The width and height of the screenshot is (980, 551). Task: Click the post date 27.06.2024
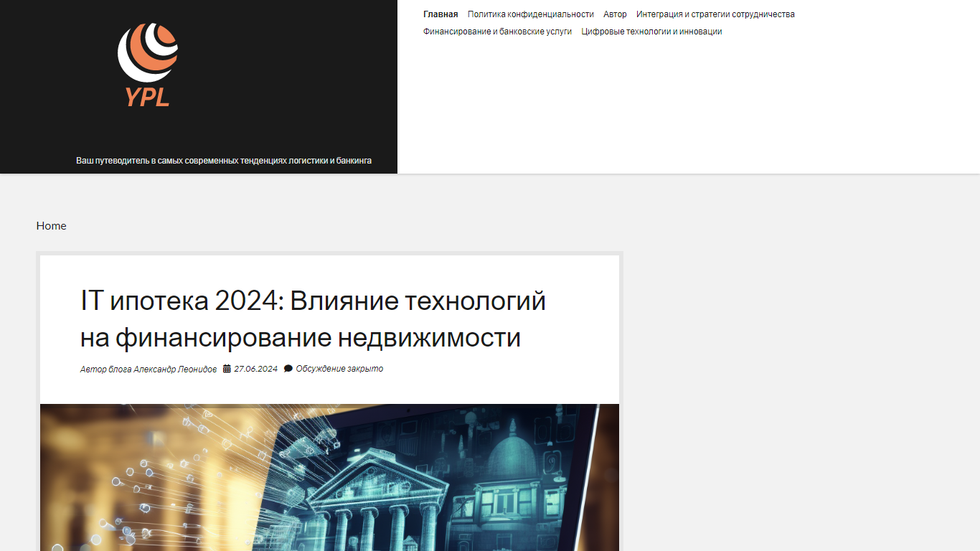click(255, 369)
